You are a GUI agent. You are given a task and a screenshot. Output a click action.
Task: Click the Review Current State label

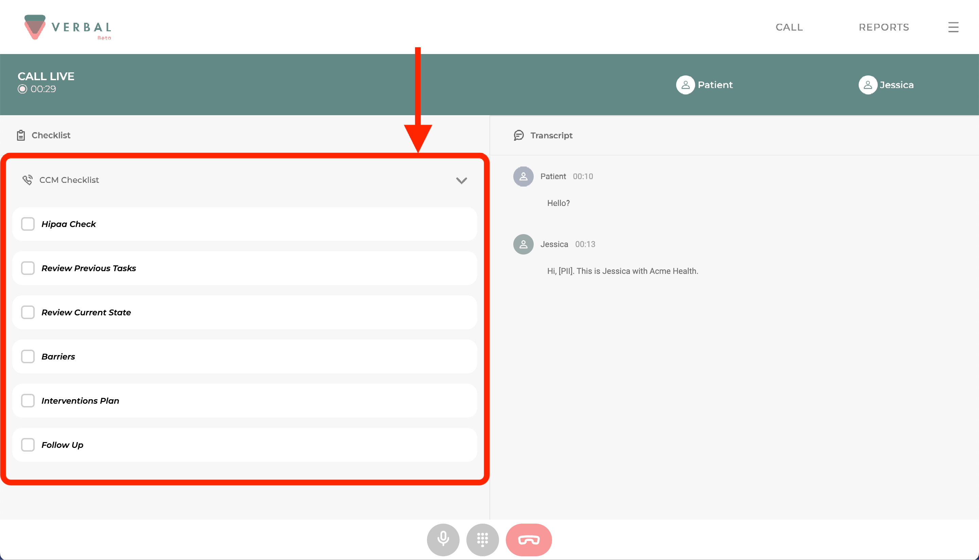(86, 312)
